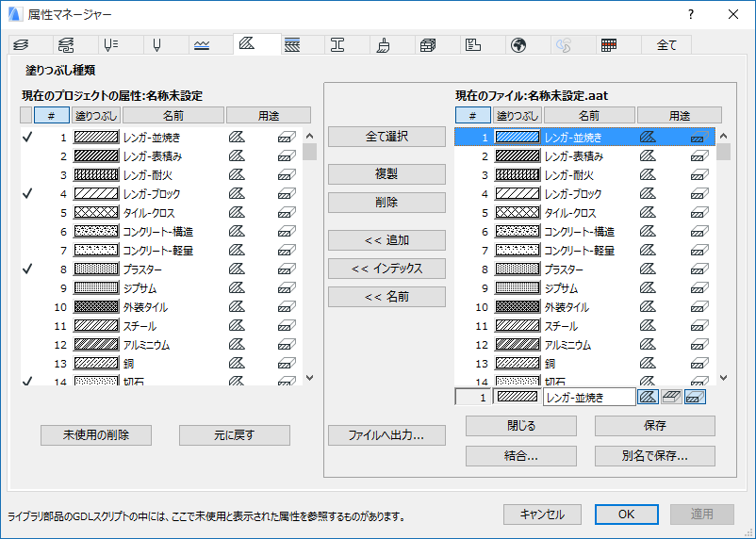Click the 全て選択 button
The image size is (756, 539).
386,137
